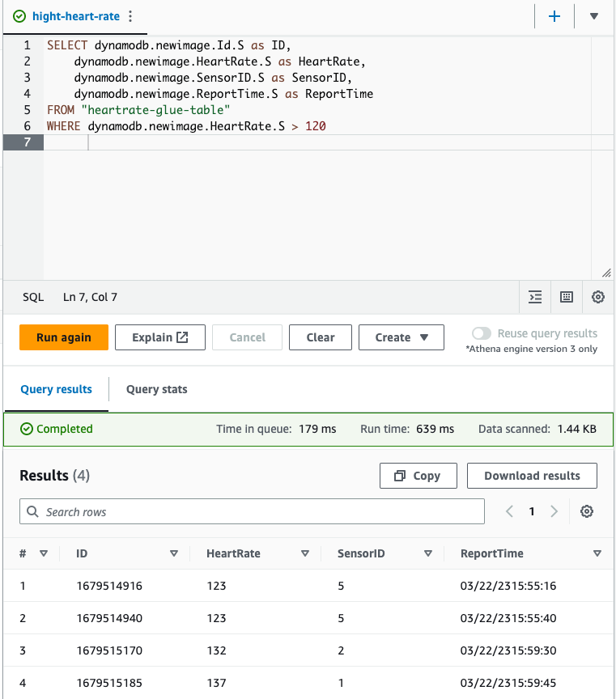This screenshot has height=699, width=616.
Task: Open the hight-heart-rate tab options menu
Action: tap(130, 16)
